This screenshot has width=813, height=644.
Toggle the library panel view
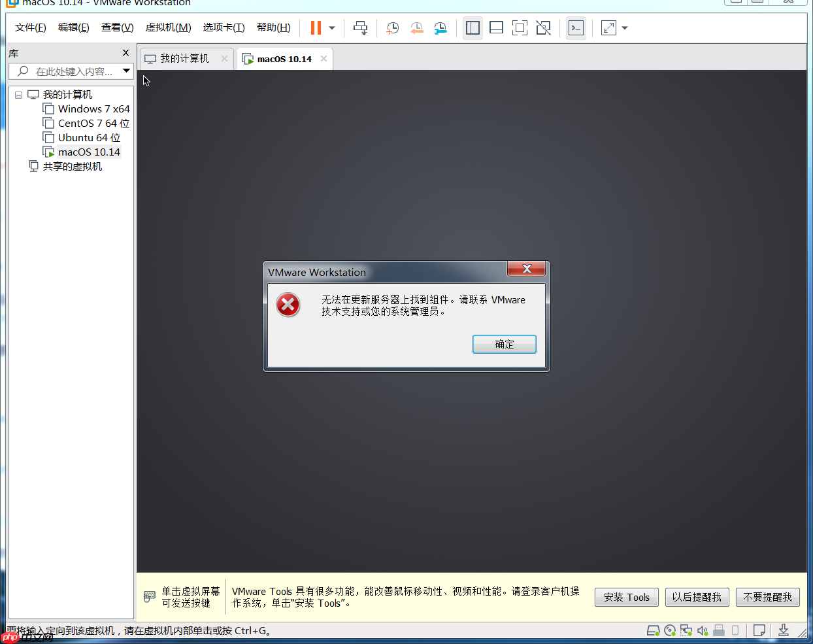472,27
